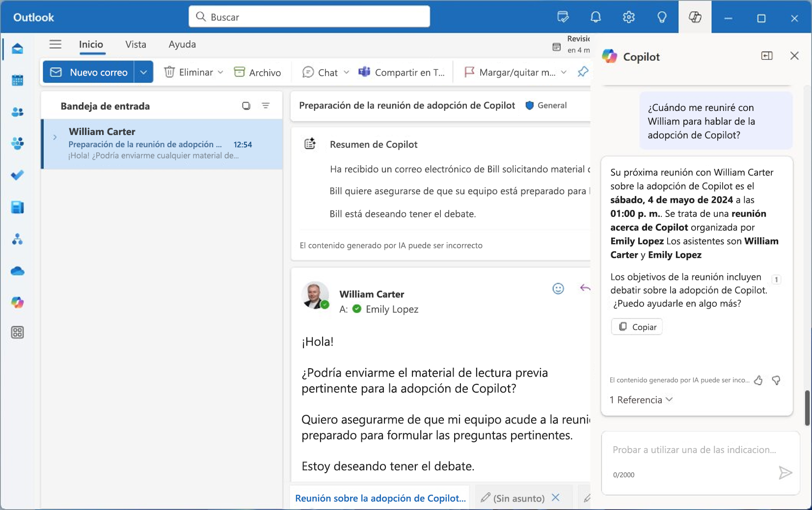Switch to the Ayuda tab
The image size is (812, 510).
coord(182,44)
